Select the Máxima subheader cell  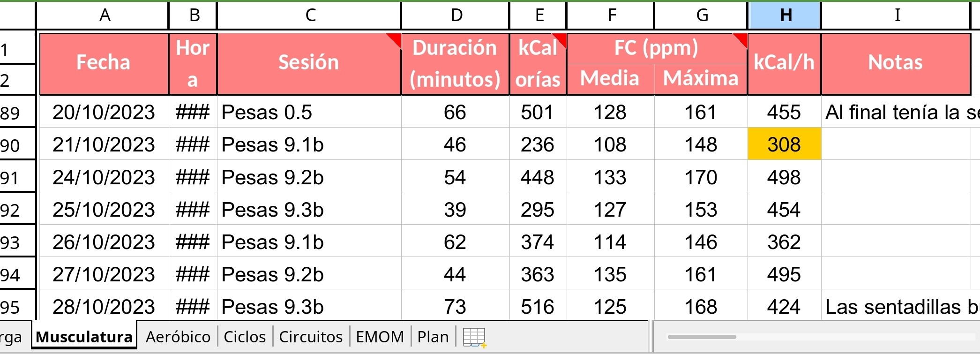click(701, 78)
